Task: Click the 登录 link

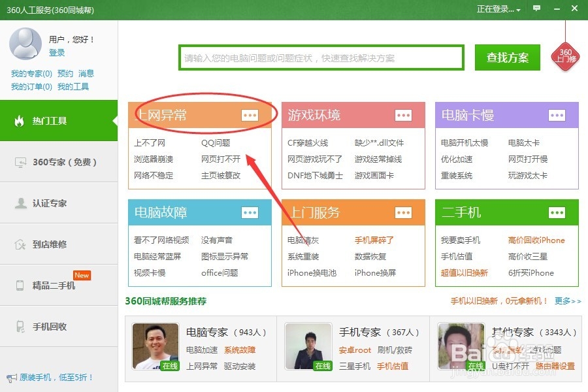Action: (x=57, y=53)
